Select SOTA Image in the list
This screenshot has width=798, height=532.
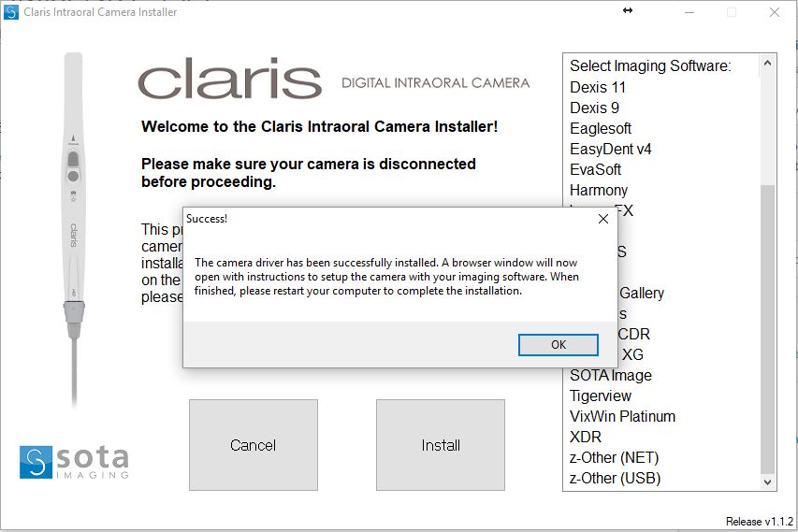coord(611,375)
